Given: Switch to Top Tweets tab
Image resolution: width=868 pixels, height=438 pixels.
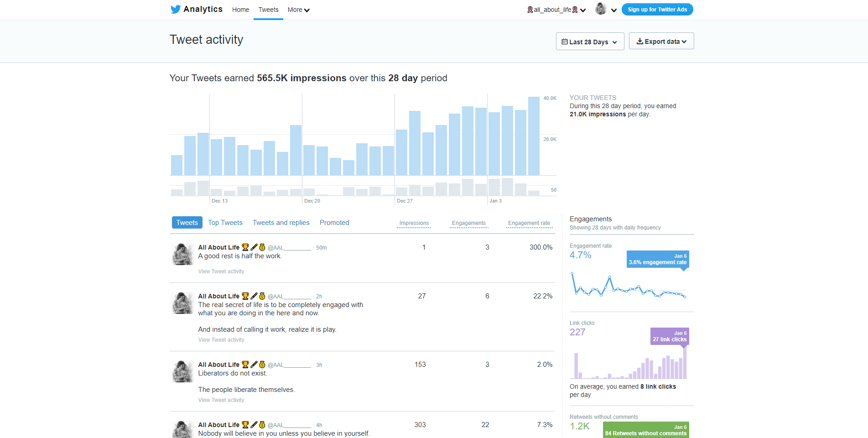Looking at the screenshot, I should pos(225,223).
